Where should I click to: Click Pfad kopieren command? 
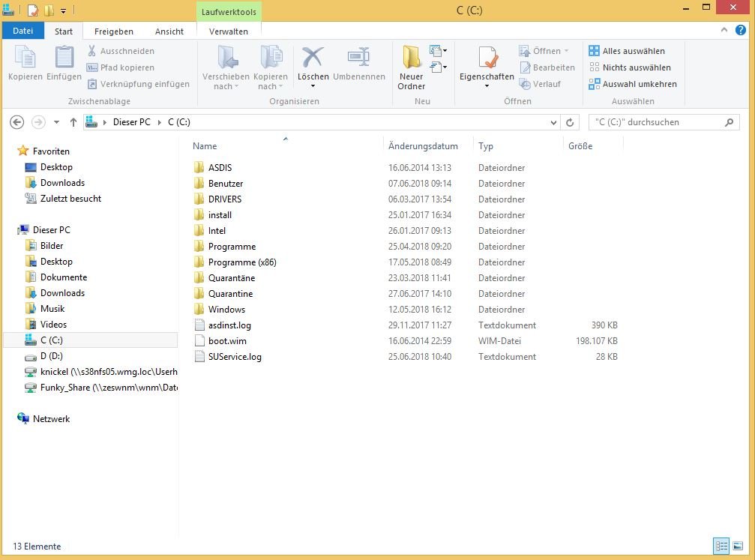(121, 67)
